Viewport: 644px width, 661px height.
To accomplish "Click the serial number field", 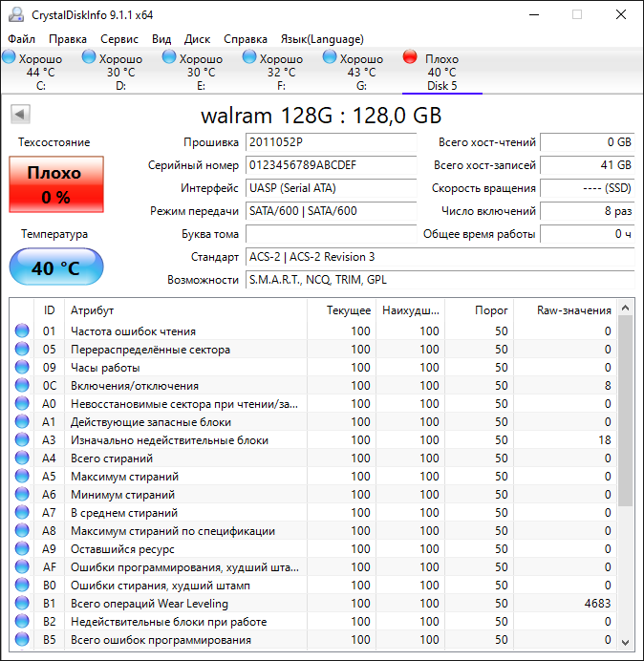I will 331,165.
